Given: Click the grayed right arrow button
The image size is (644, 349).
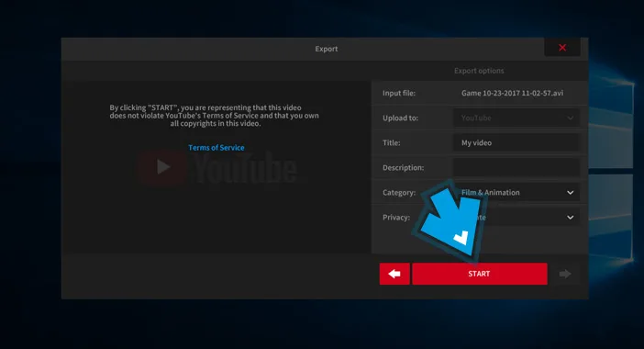Looking at the screenshot, I should tap(565, 274).
